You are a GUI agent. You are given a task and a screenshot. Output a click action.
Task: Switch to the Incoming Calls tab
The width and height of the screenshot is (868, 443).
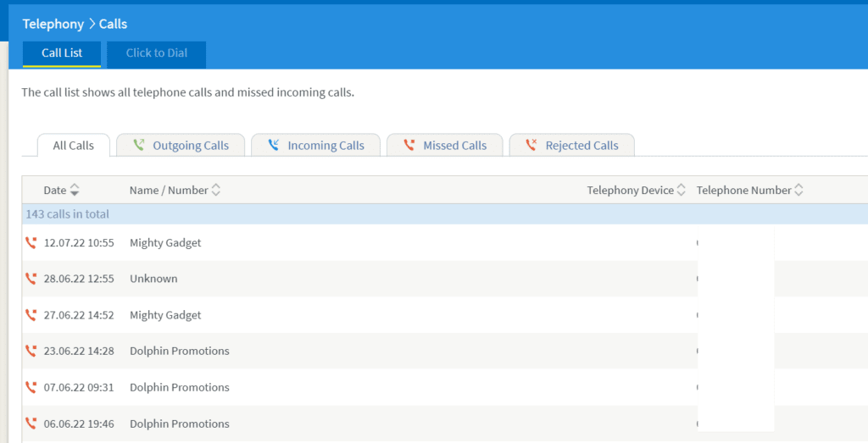pyautogui.click(x=315, y=146)
